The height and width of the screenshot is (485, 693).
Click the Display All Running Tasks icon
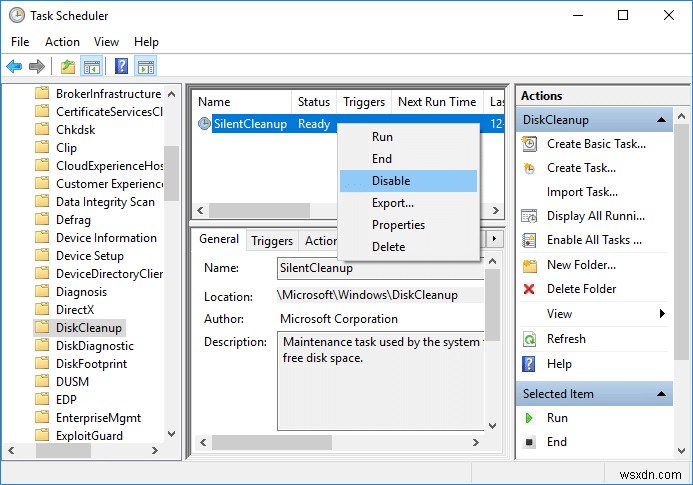529,216
